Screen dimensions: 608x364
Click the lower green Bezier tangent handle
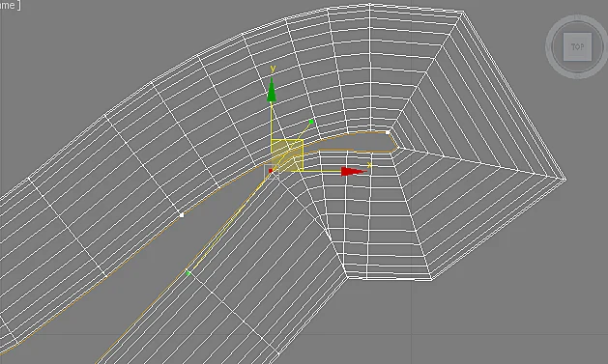[x=188, y=273]
